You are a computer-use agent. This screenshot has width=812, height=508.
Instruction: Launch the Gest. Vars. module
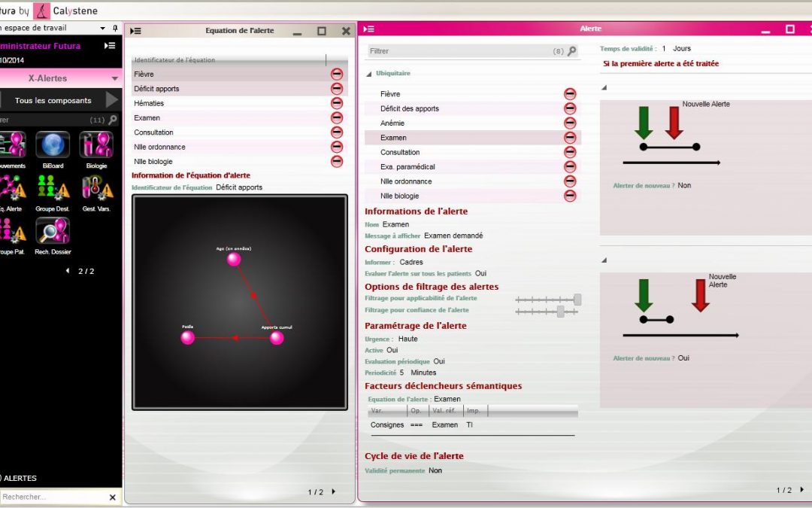(x=95, y=188)
